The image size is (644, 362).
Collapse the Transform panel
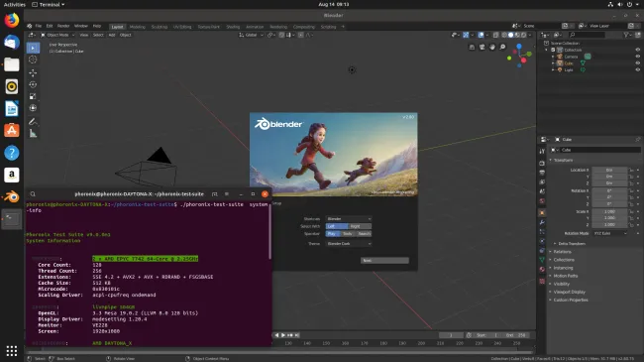tap(563, 160)
